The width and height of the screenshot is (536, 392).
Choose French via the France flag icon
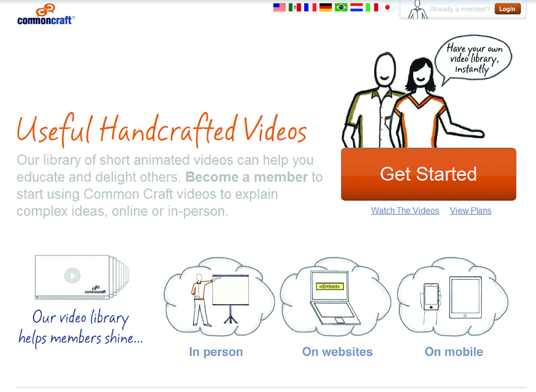tap(311, 7)
